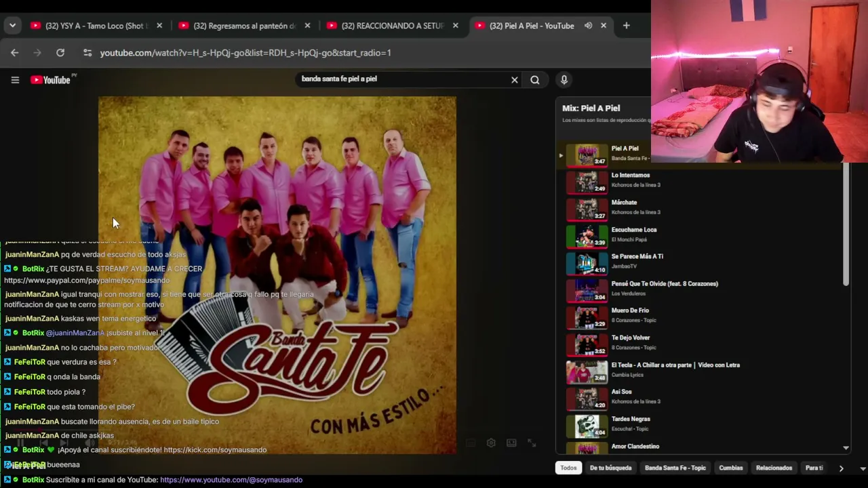The width and height of the screenshot is (868, 488).
Task: Click the address bar URL field
Action: 245,53
